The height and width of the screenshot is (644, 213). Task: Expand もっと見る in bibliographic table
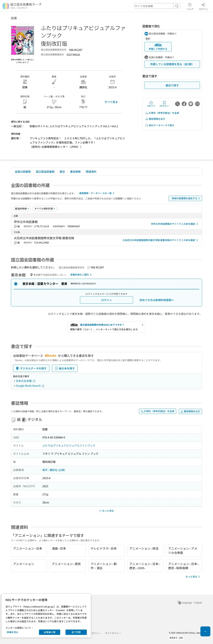pos(106,511)
